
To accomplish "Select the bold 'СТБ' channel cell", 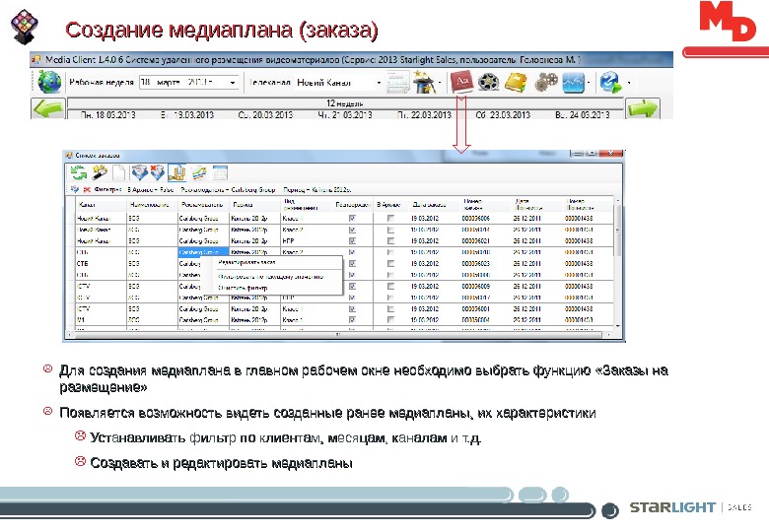I will (101, 264).
